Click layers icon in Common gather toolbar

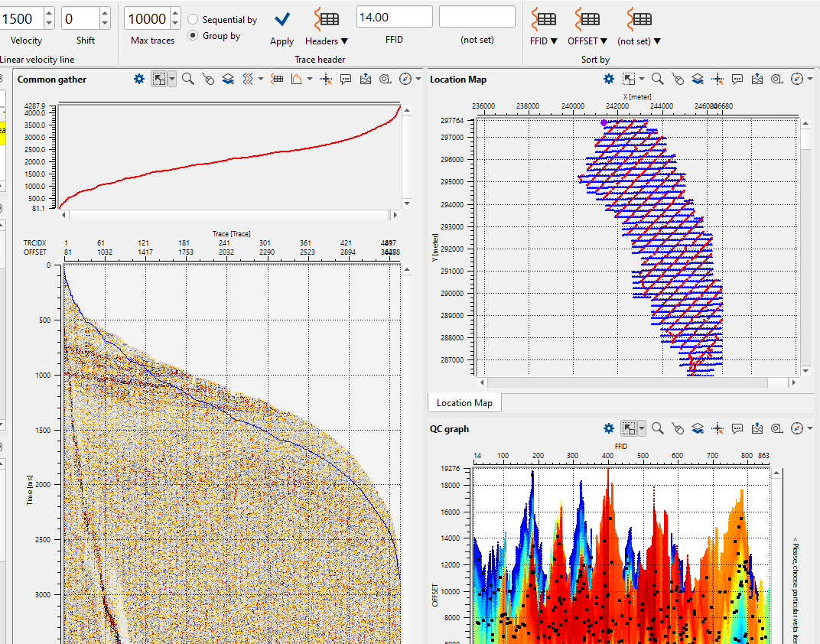(x=228, y=79)
